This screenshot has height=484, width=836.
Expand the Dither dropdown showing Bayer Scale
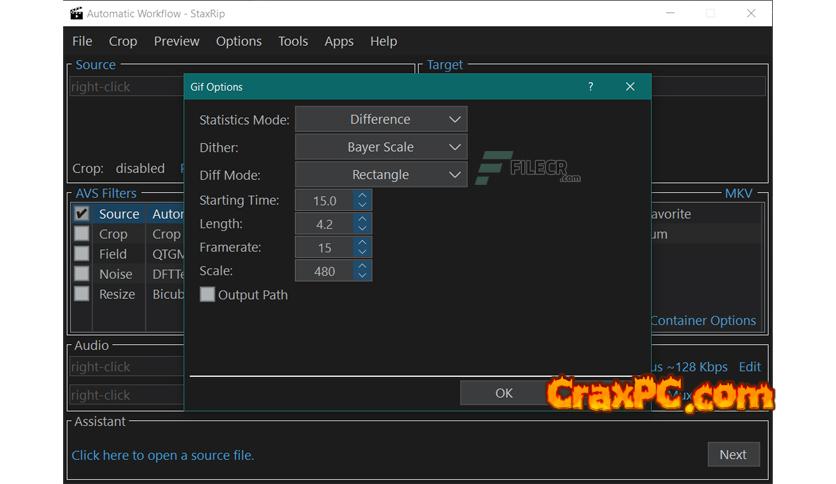pyautogui.click(x=381, y=147)
